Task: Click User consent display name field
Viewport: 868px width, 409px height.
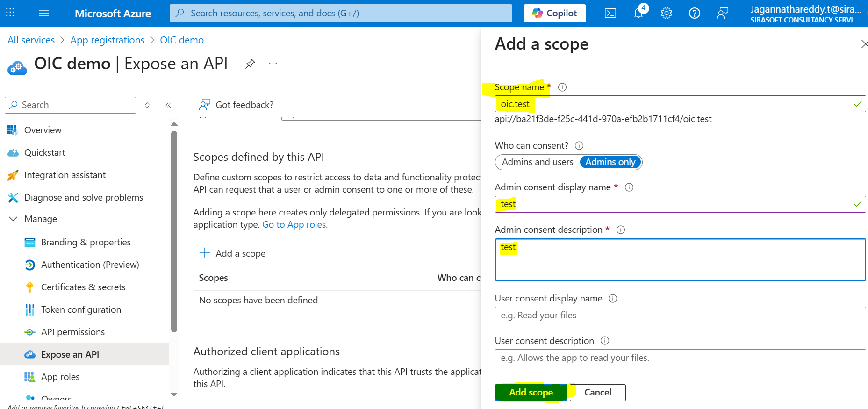Action: [680, 315]
